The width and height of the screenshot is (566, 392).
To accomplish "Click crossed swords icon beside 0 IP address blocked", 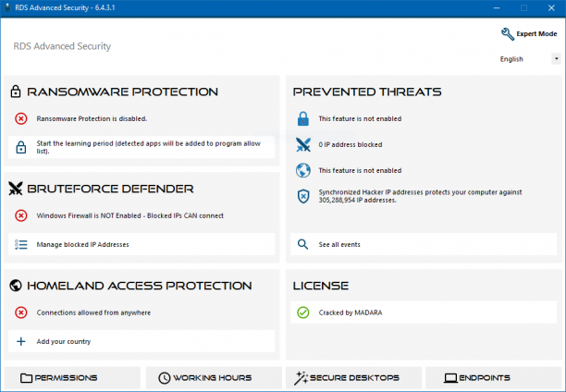I will pyautogui.click(x=303, y=144).
